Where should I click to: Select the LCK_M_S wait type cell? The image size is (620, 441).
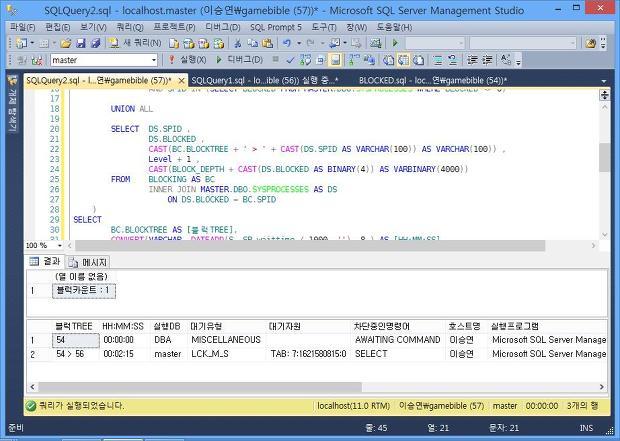pyautogui.click(x=227, y=354)
